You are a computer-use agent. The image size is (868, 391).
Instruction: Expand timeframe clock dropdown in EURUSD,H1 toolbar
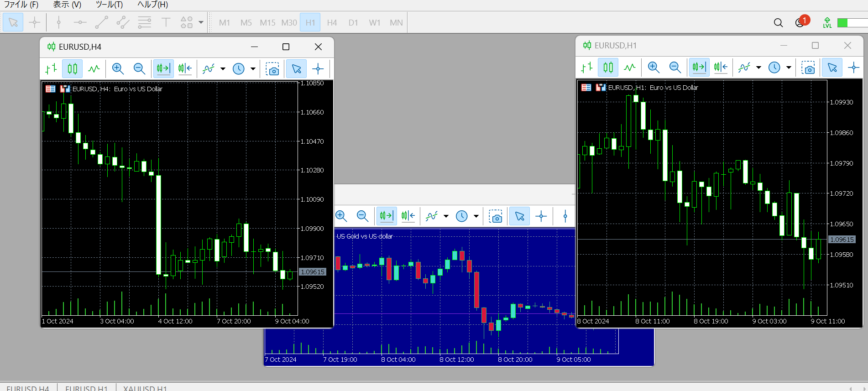pyautogui.click(x=789, y=68)
